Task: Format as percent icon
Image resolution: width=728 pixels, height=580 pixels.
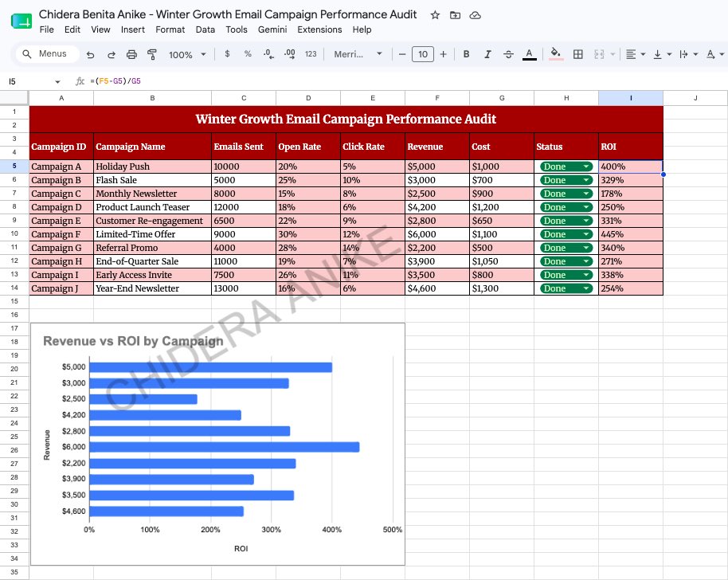Action: 248,54
